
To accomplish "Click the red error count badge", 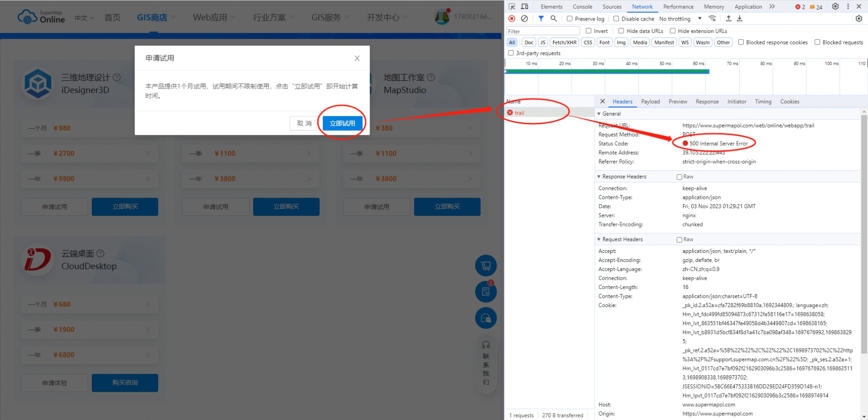I will coord(800,7).
